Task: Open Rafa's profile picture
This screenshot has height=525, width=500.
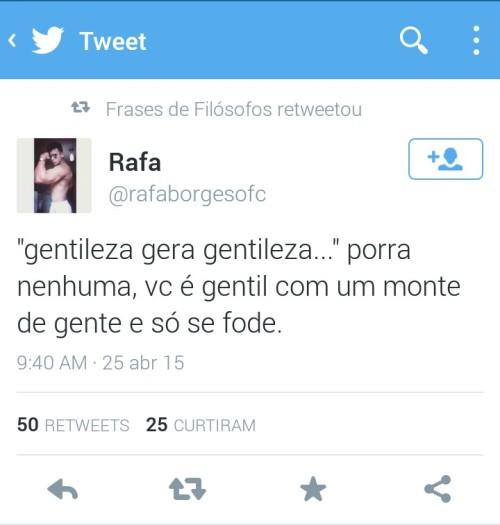Action: pyautogui.click(x=54, y=175)
